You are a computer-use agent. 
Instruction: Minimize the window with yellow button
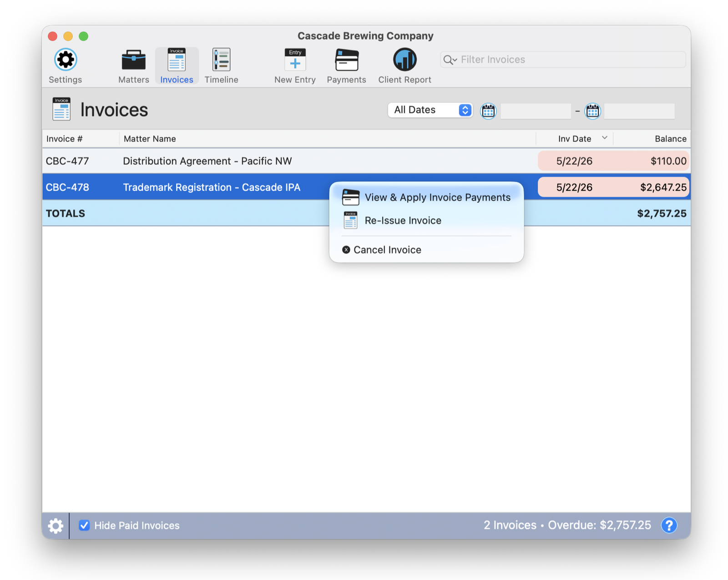68,36
